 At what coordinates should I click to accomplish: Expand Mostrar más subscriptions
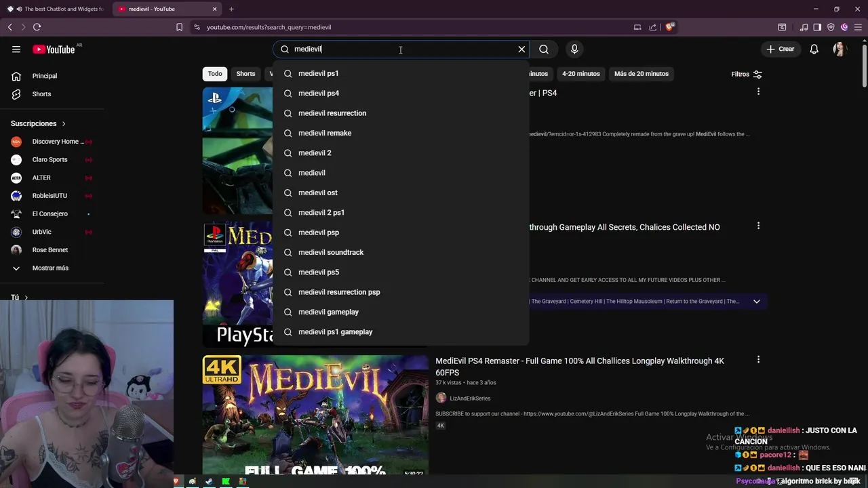[x=52, y=268]
